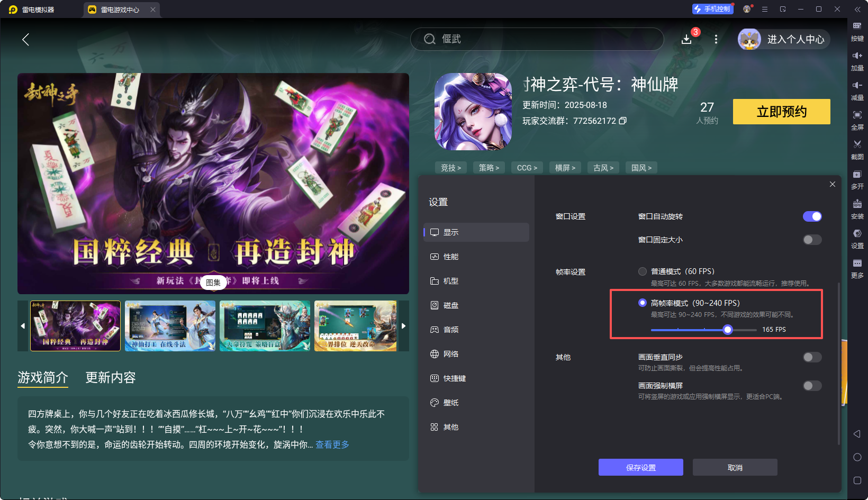
Task: Enter 全屏 fullscreen mode from sidebar
Action: click(x=857, y=120)
